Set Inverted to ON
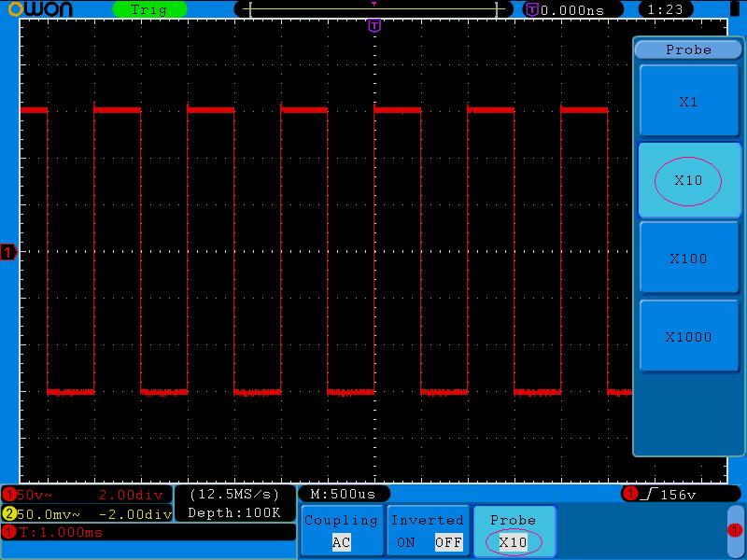Screen dimensions: 747x560 (406, 542)
